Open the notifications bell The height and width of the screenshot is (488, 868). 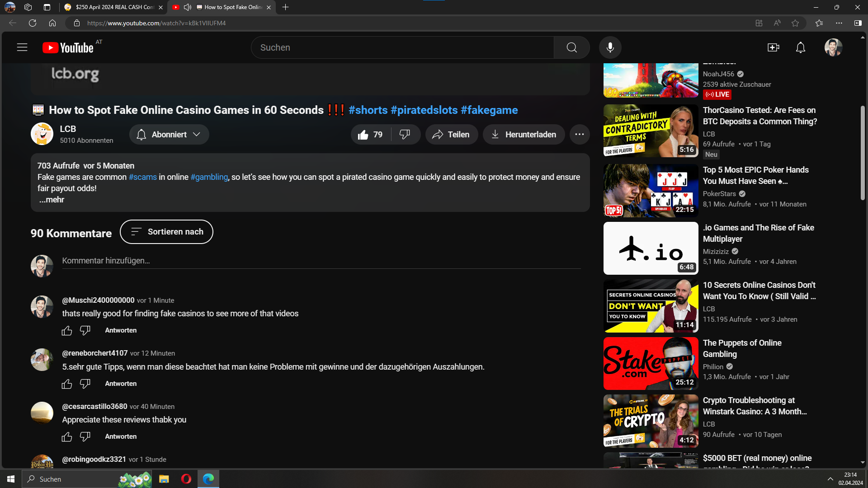(x=801, y=47)
